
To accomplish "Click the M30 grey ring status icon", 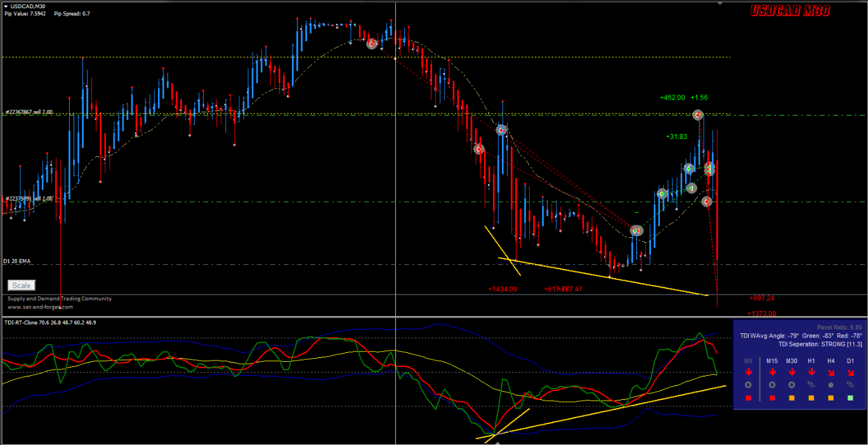I will (x=792, y=385).
